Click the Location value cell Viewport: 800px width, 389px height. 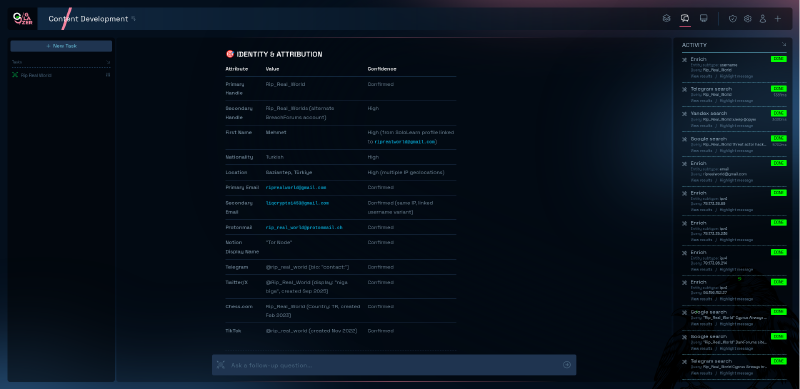(x=289, y=173)
